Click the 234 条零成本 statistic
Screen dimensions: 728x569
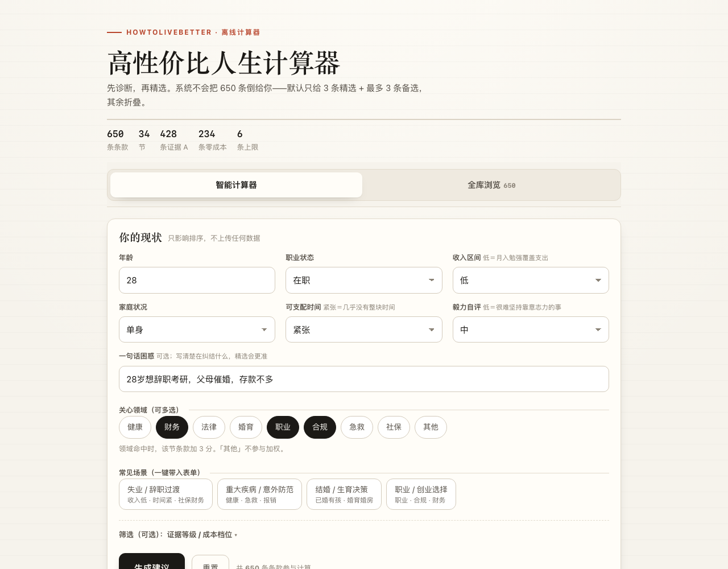click(x=213, y=140)
